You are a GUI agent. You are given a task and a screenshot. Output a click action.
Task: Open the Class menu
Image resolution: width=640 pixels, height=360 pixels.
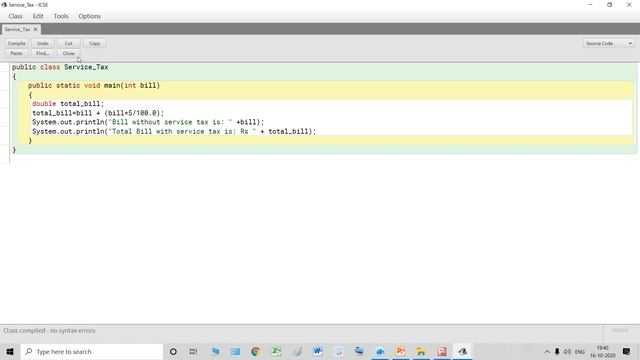tap(16, 16)
